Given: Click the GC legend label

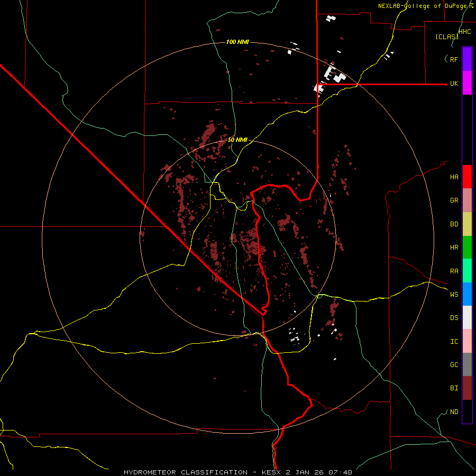Looking at the screenshot, I should coord(454,364).
